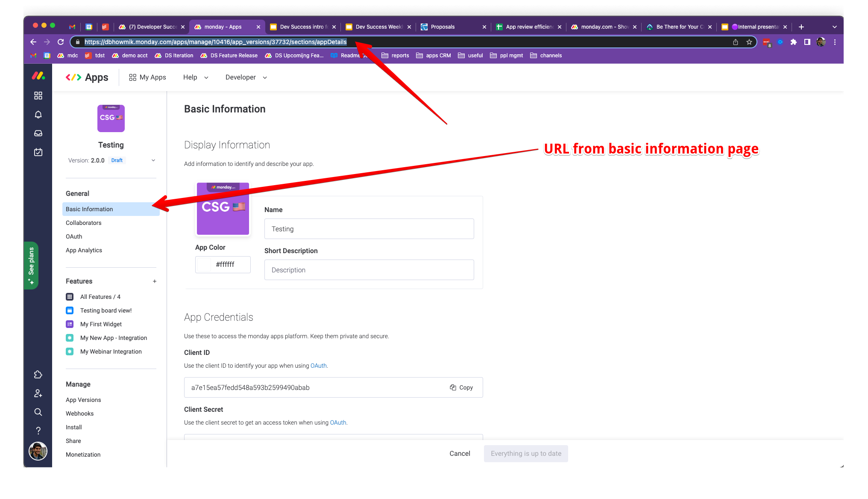This screenshot has height=499, width=868.
Task: Expand the version 2.0.0 dropdown
Action: (153, 160)
